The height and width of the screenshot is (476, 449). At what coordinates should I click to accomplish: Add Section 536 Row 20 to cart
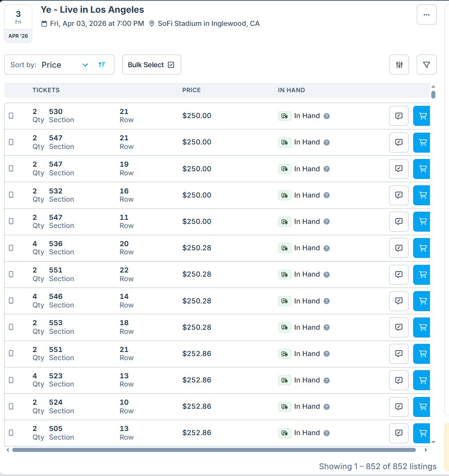click(421, 248)
